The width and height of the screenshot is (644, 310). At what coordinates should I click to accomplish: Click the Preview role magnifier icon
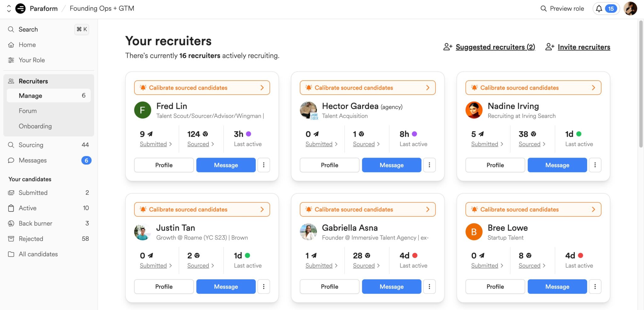coord(543,8)
